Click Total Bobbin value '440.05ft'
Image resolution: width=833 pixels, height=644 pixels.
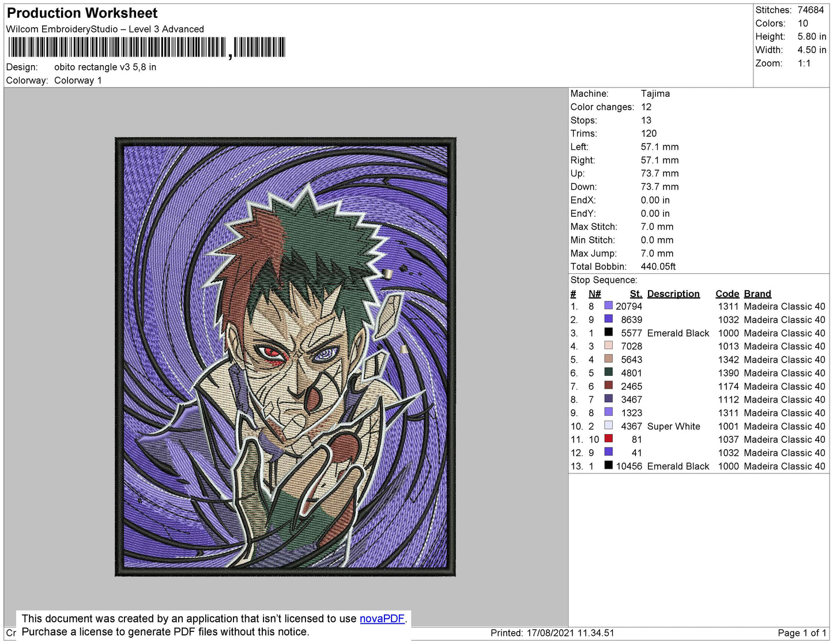[x=658, y=266]
